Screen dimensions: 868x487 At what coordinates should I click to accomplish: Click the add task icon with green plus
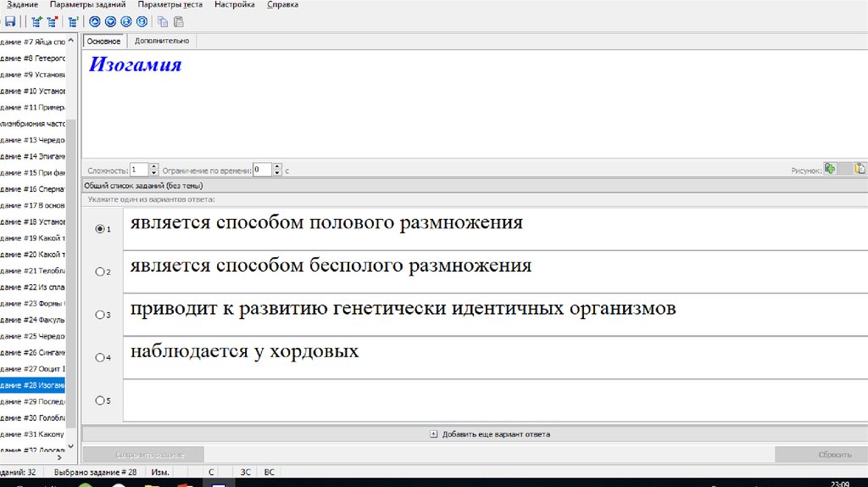coord(36,22)
